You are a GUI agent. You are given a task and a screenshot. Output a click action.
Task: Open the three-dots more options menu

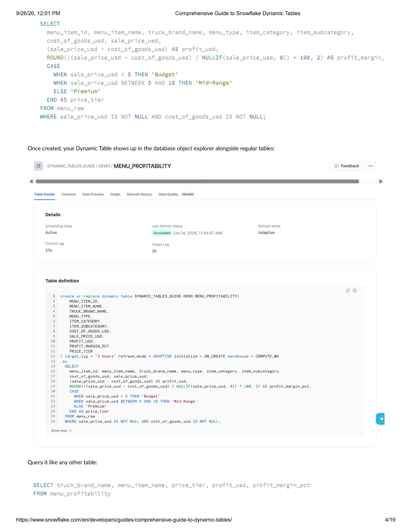pyautogui.click(x=370, y=166)
